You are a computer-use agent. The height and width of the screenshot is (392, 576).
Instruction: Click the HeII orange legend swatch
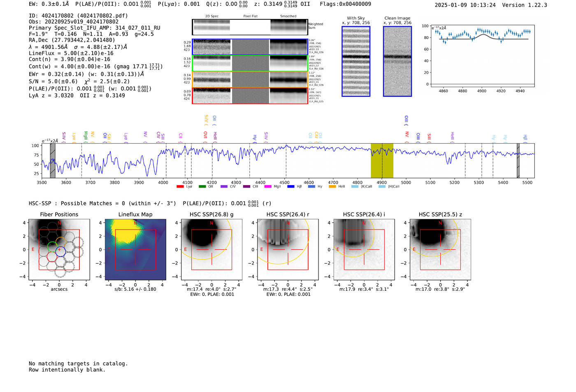pos(332,187)
